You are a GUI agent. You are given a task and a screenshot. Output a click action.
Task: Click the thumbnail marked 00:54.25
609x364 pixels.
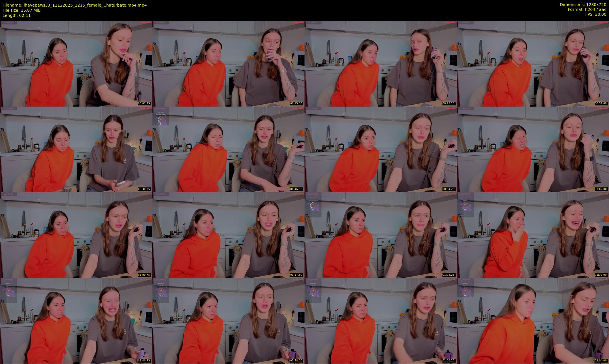pos(380,149)
